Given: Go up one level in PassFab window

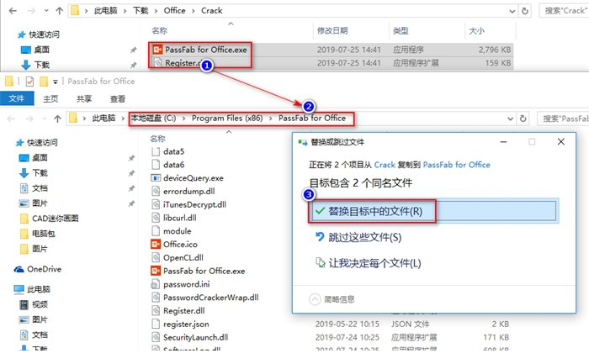Looking at the screenshot, I should click(x=57, y=119).
